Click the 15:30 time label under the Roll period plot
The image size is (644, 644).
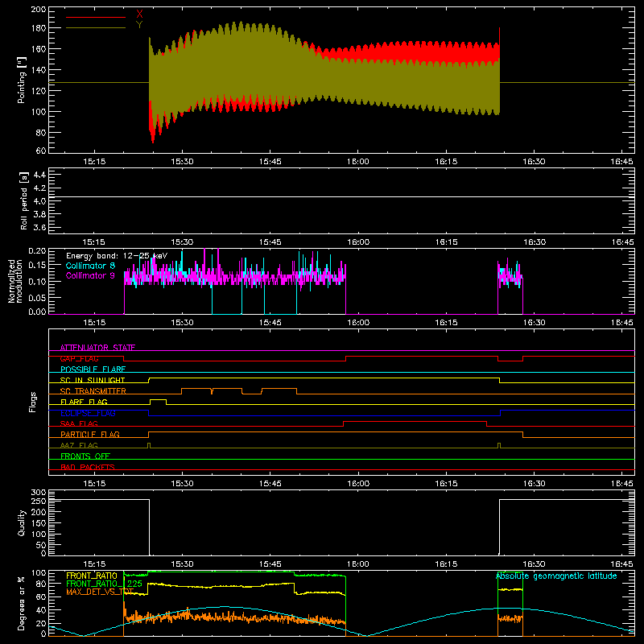(x=182, y=242)
